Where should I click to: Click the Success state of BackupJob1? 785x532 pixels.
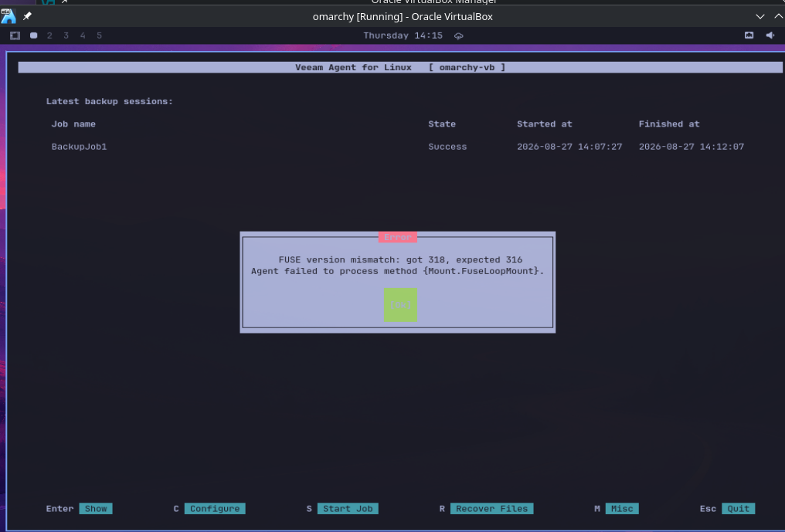[447, 147]
